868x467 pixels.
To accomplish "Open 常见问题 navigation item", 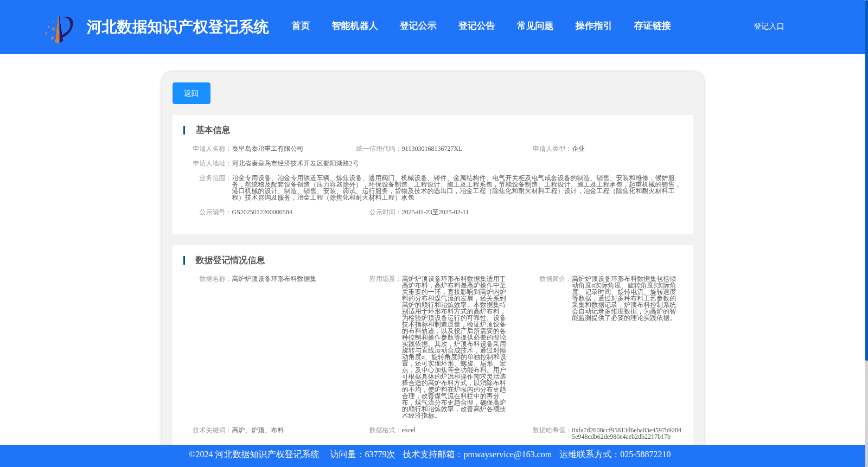I will [535, 26].
